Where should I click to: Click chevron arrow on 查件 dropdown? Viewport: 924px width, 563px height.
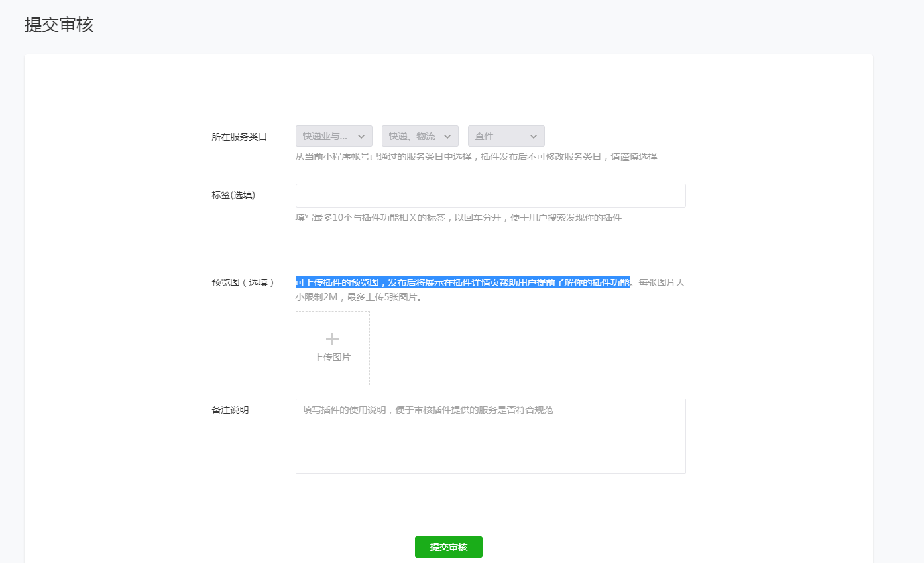(x=534, y=137)
